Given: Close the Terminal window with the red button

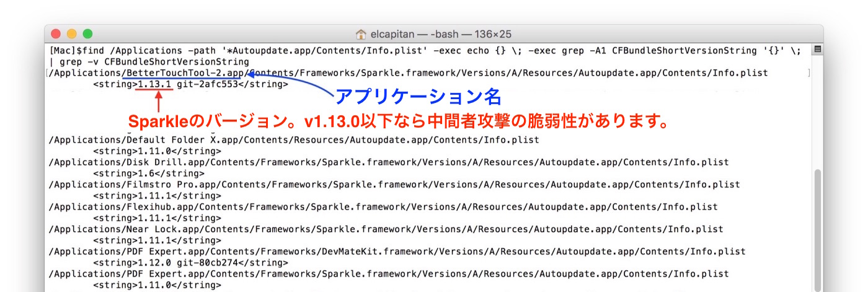Looking at the screenshot, I should coord(56,34).
